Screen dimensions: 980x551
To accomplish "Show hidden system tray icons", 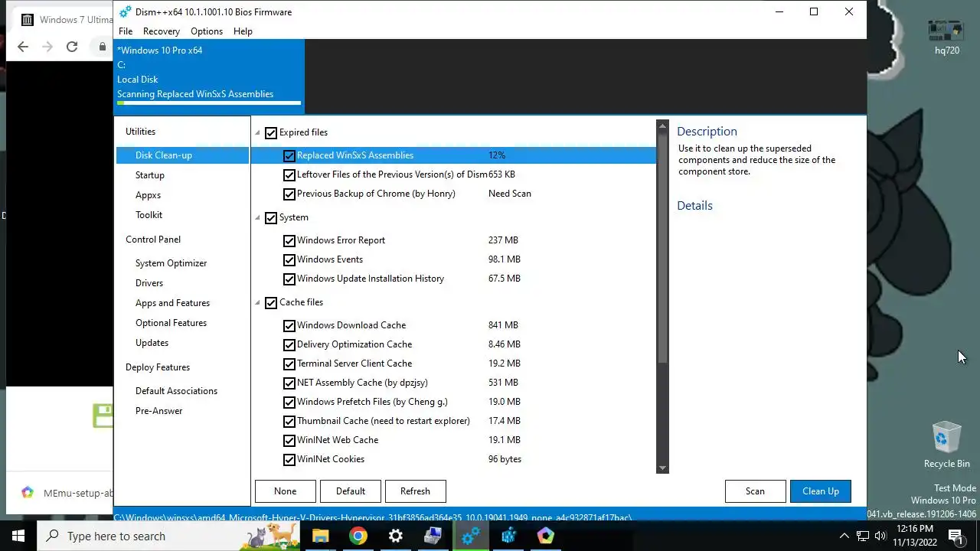I will coord(844,536).
